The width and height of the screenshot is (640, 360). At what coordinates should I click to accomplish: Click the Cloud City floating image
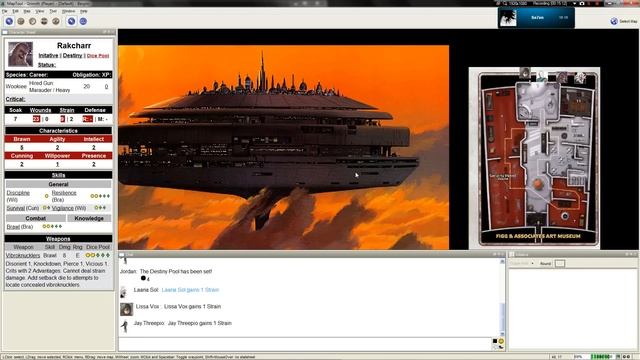(284, 147)
